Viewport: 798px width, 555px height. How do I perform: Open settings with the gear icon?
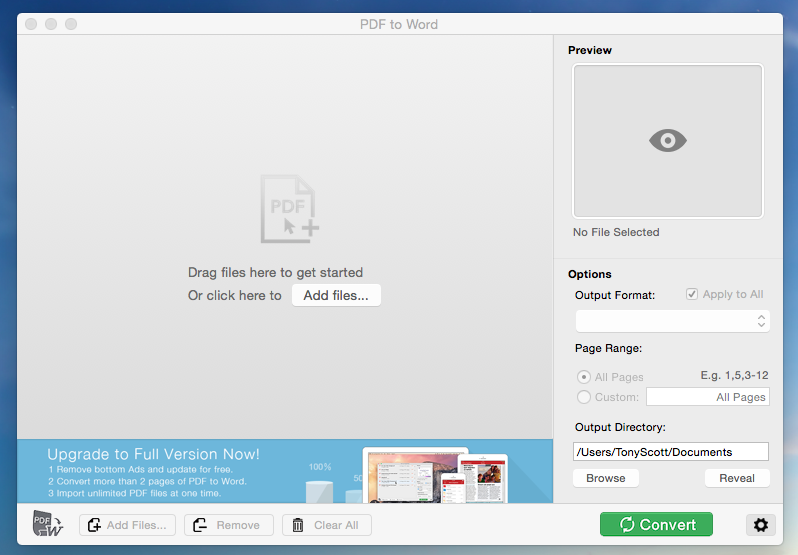761,525
